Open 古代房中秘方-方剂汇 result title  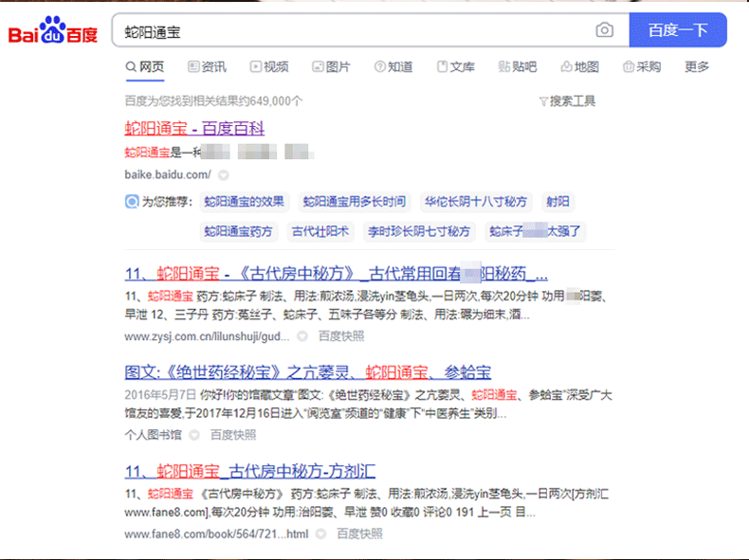250,471
